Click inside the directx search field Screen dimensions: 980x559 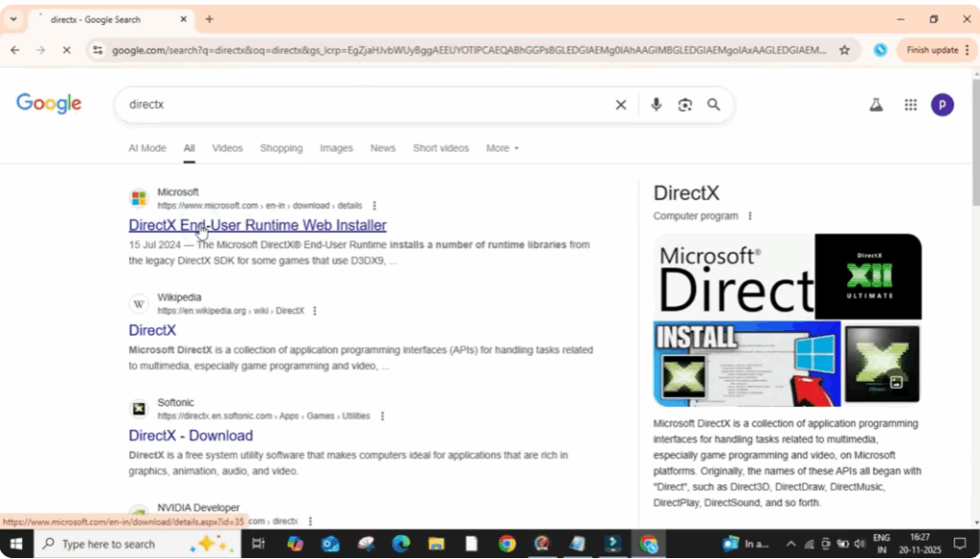point(287,104)
